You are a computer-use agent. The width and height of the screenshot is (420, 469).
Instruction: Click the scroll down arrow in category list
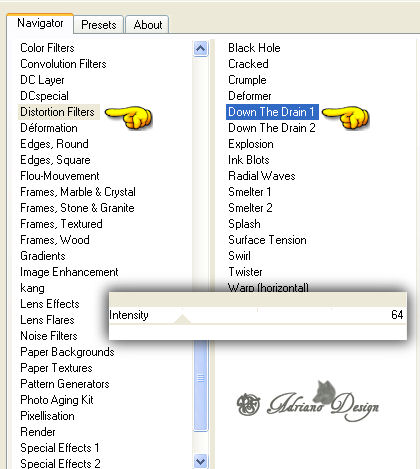coord(201,461)
